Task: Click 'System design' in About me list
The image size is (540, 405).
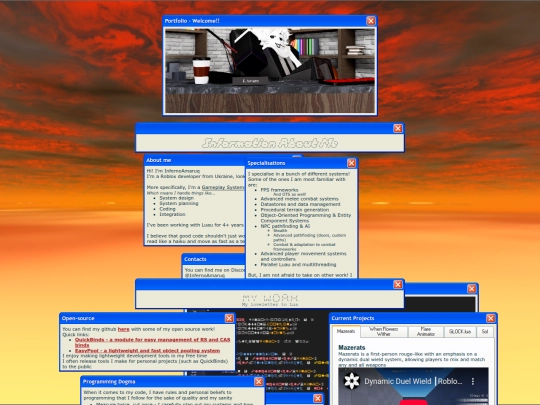Action: (x=176, y=198)
